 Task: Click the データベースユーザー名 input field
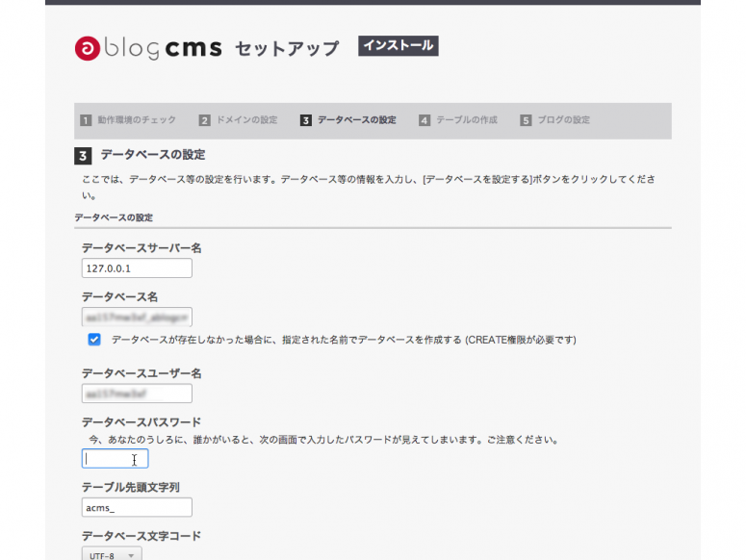pyautogui.click(x=137, y=394)
